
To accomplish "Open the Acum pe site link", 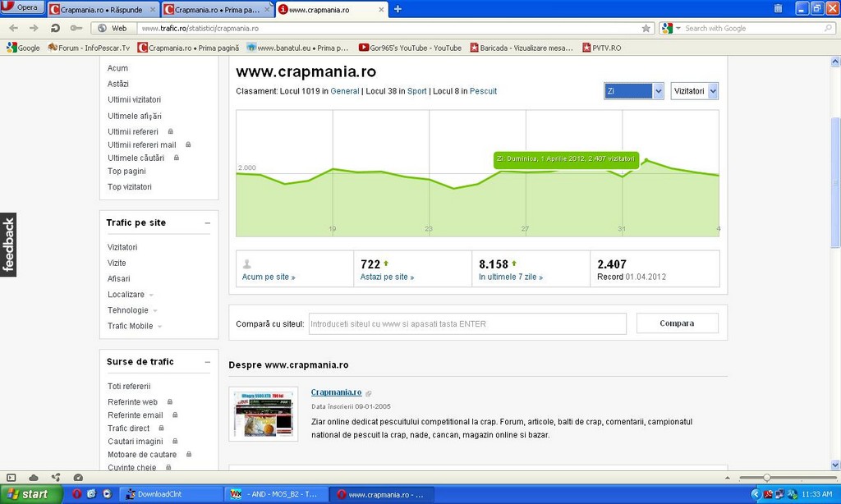I will click(269, 277).
